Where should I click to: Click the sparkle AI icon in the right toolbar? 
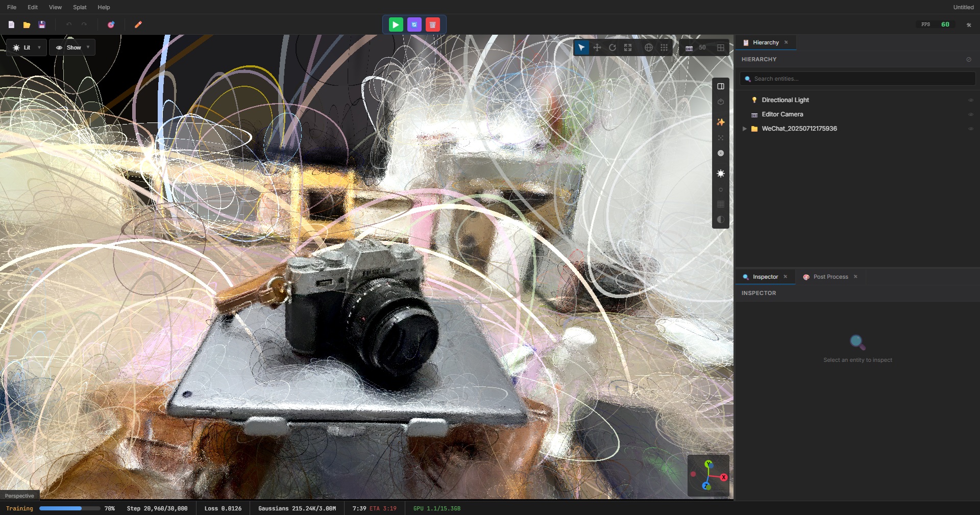[721, 122]
